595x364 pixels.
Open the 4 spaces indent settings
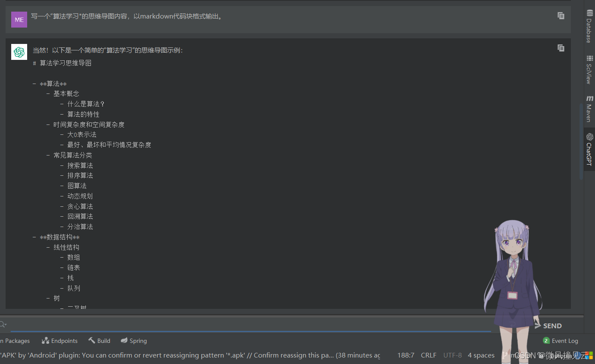pos(481,355)
